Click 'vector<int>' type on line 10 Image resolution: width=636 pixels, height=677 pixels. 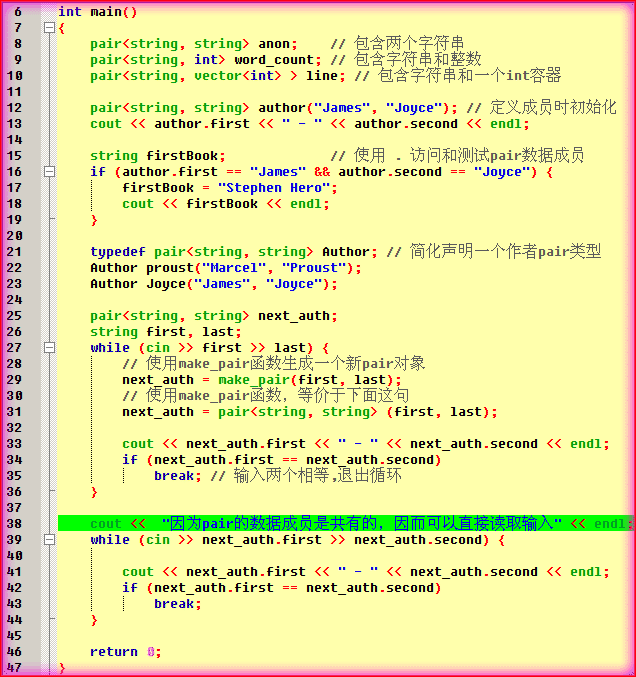point(237,76)
